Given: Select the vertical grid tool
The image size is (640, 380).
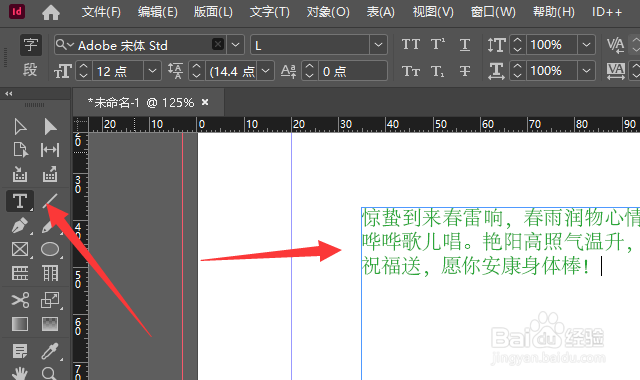Looking at the screenshot, I should click(50, 273).
